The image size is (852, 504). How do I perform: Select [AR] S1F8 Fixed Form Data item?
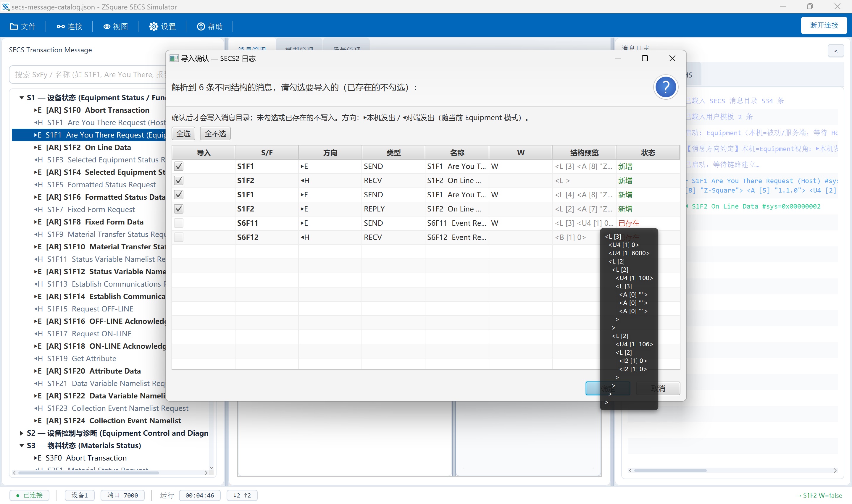[89, 222]
